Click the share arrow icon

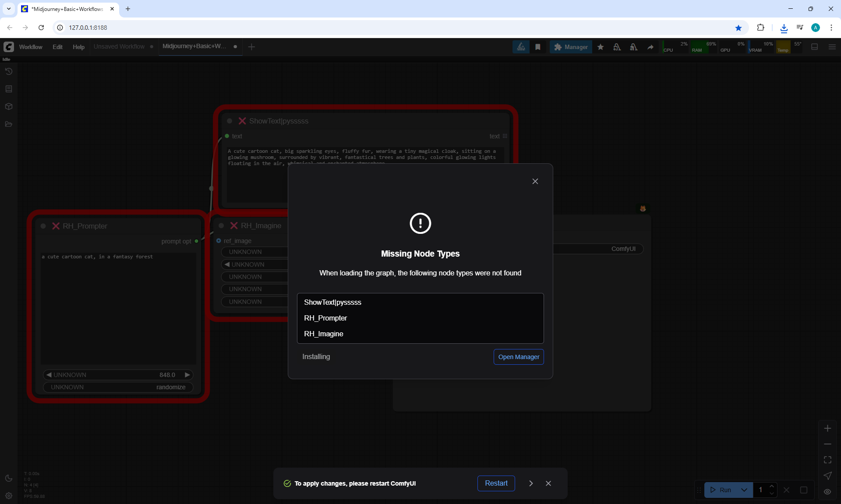point(650,47)
